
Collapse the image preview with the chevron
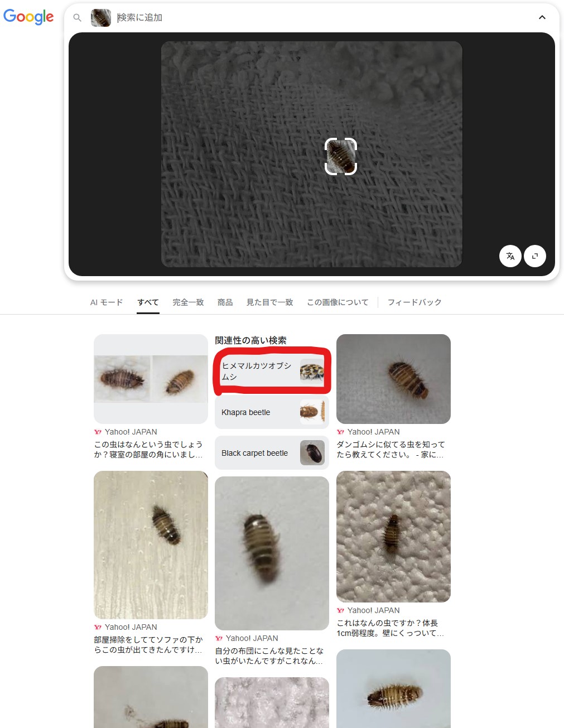pyautogui.click(x=542, y=18)
